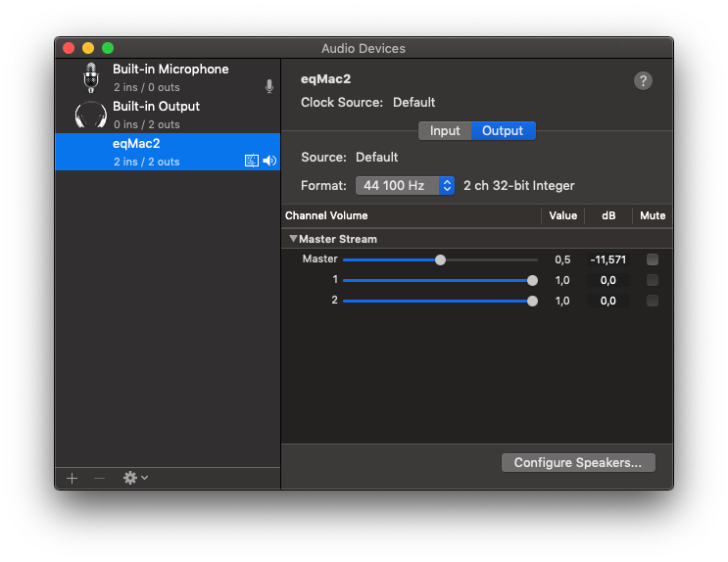Select Built-in Microphone in device list

(168, 77)
